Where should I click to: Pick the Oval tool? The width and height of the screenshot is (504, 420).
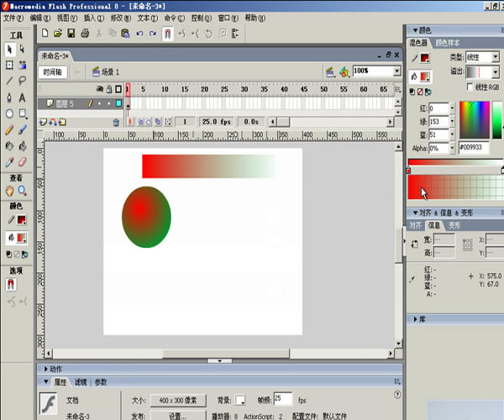9,113
